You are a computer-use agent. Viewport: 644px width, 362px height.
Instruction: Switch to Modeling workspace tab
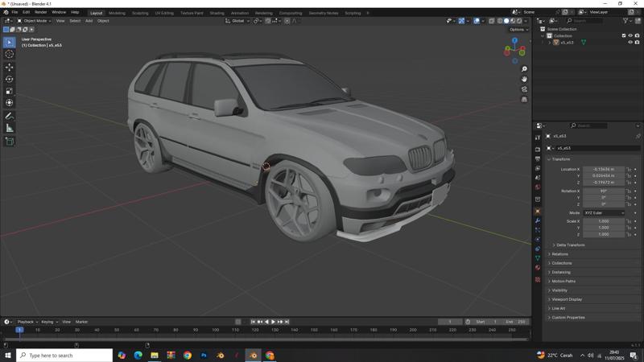[x=117, y=13]
